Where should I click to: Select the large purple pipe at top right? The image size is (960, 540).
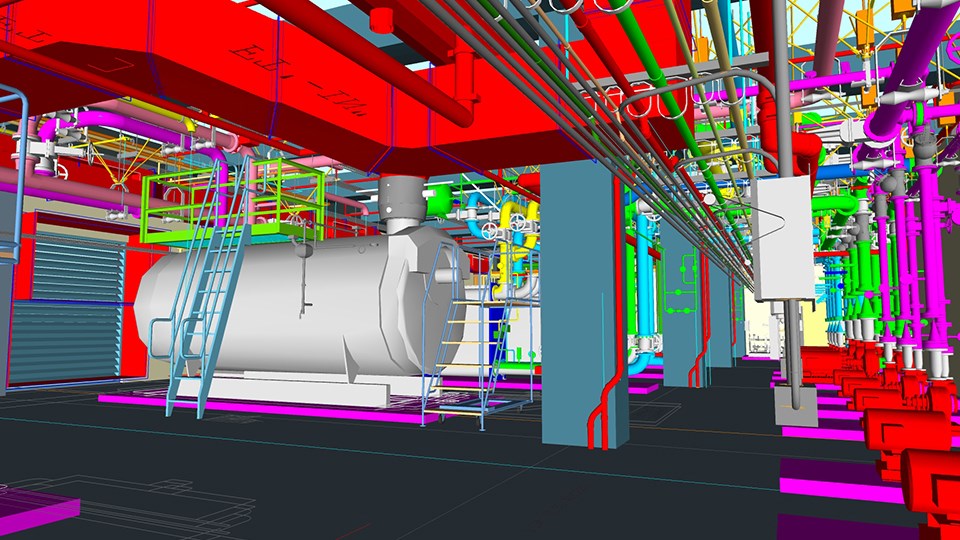click(912, 67)
